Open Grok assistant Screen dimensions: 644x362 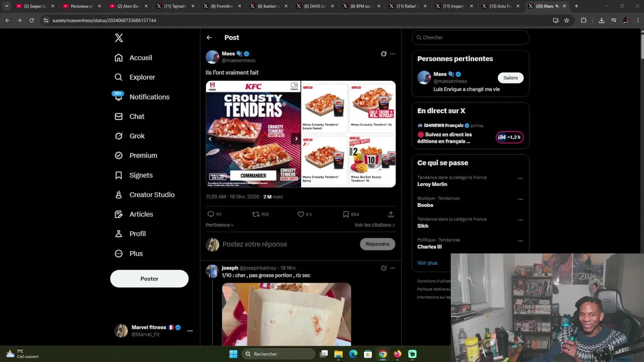coord(129,136)
